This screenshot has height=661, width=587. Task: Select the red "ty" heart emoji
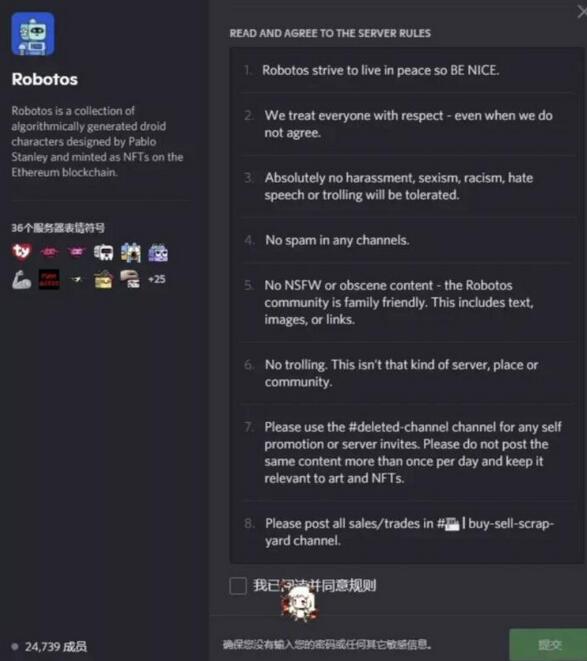click(x=22, y=252)
